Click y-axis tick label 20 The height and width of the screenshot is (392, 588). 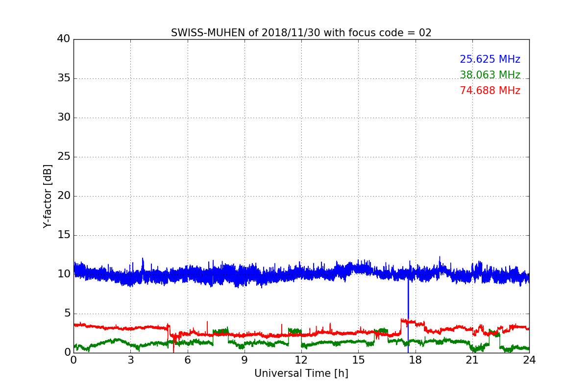pyautogui.click(x=64, y=196)
